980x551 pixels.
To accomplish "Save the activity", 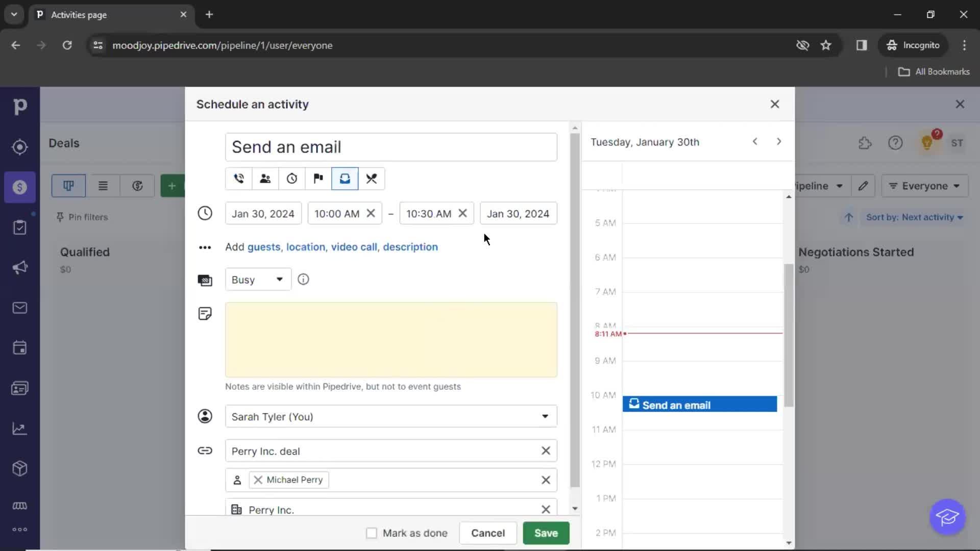I will [x=546, y=533].
